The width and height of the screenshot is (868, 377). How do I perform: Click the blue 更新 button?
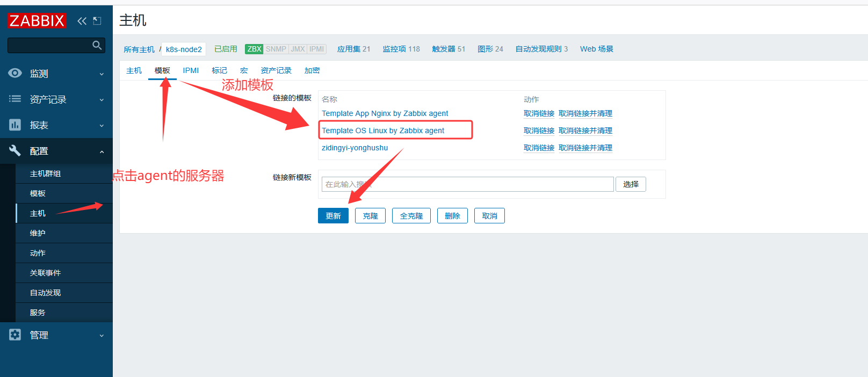333,216
